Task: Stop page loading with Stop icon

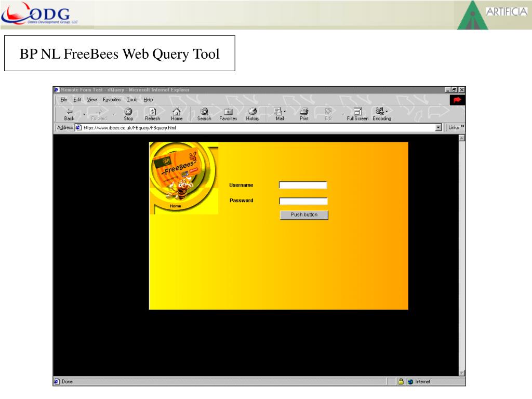Action: point(128,114)
